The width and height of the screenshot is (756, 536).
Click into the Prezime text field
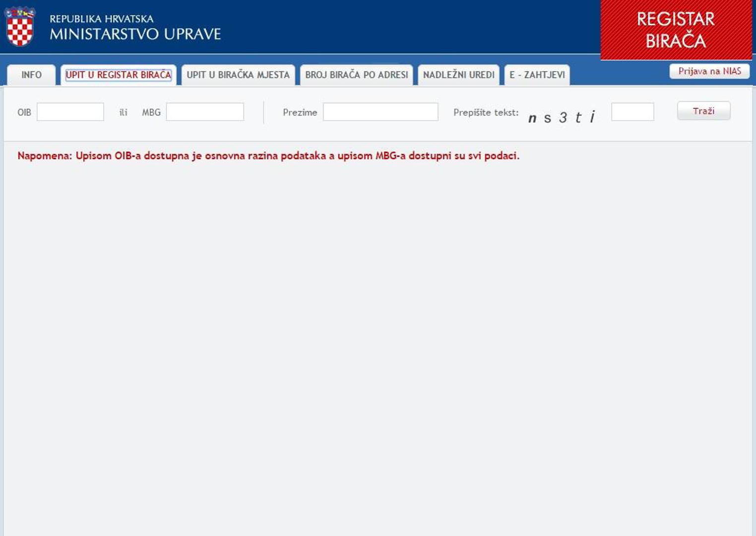pyautogui.click(x=380, y=112)
